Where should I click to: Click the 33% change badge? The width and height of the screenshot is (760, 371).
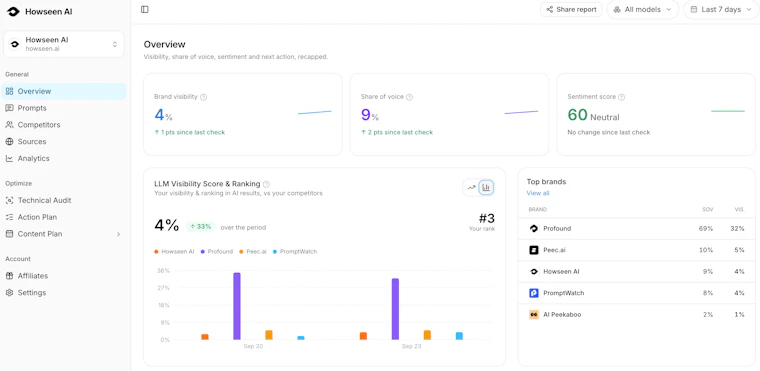point(201,226)
